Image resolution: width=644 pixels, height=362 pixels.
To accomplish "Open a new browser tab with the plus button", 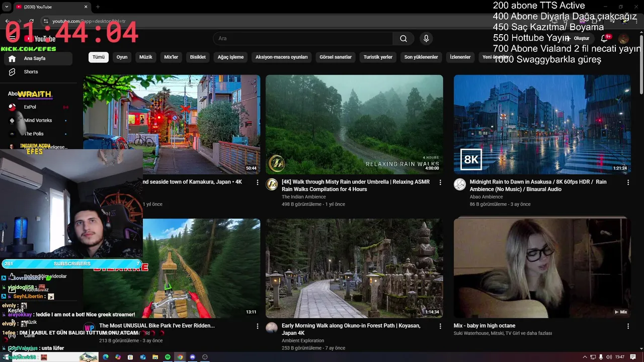I will click(98, 7).
